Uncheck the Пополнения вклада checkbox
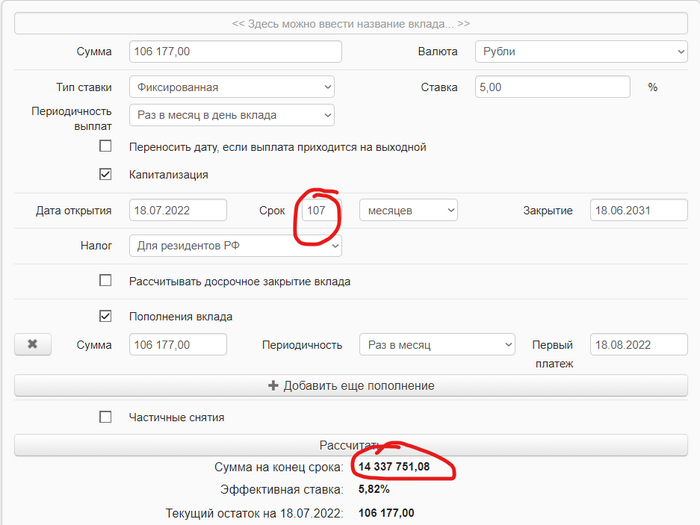The height and width of the screenshot is (525, 700). pyautogui.click(x=105, y=316)
